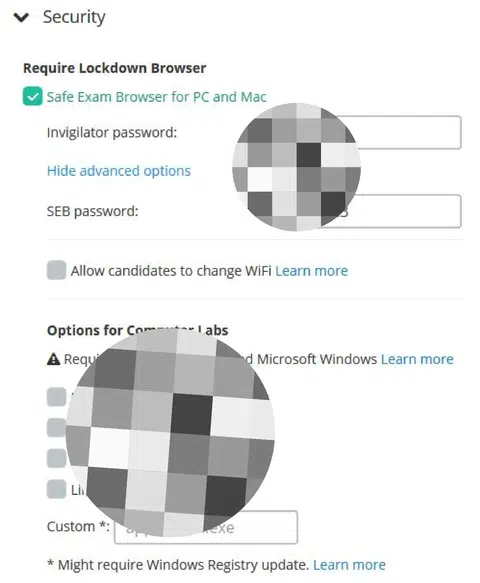Click the Safe Exam Browser label text
480x583 pixels.
pyautogui.click(x=157, y=97)
